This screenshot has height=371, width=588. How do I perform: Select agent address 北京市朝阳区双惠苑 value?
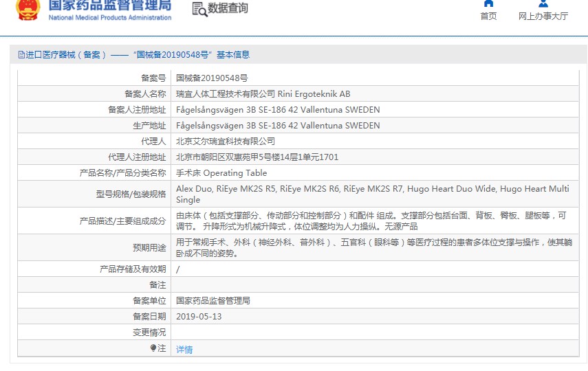(257, 157)
